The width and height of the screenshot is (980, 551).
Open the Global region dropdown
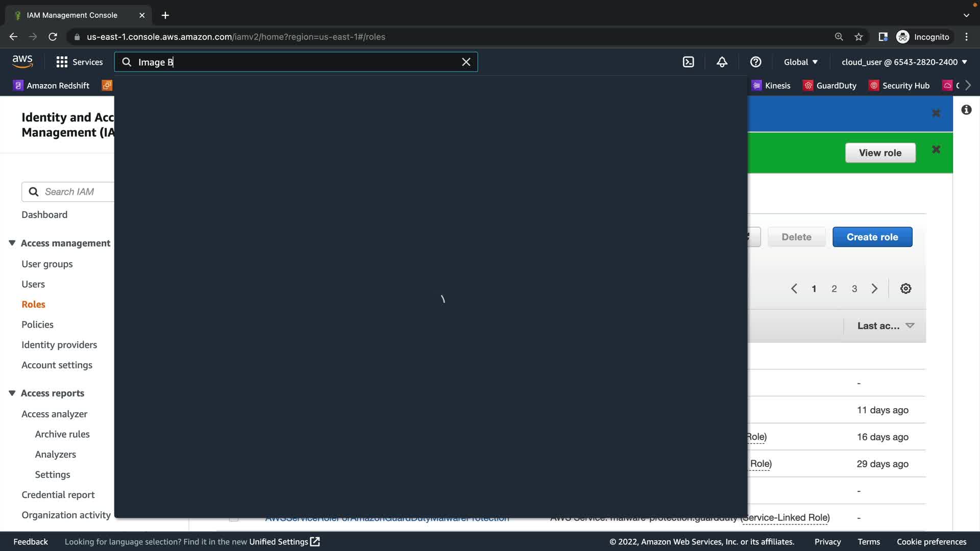click(800, 62)
